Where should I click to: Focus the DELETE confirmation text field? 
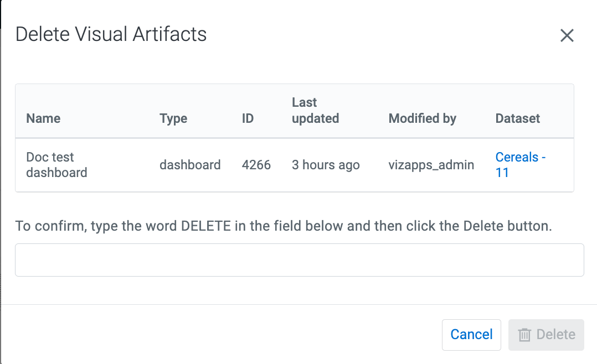point(299,260)
